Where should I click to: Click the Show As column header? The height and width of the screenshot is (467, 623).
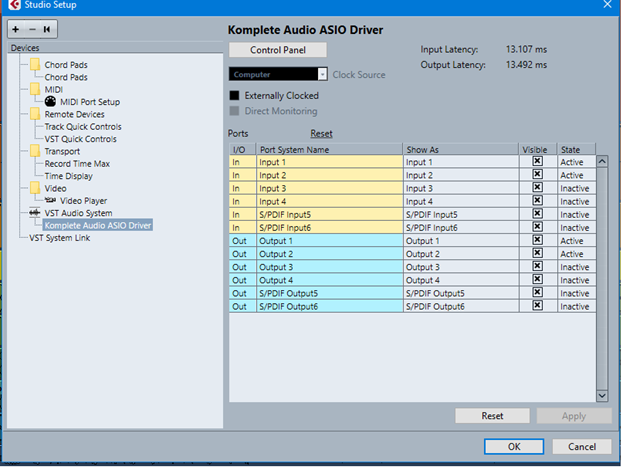pyautogui.click(x=461, y=149)
